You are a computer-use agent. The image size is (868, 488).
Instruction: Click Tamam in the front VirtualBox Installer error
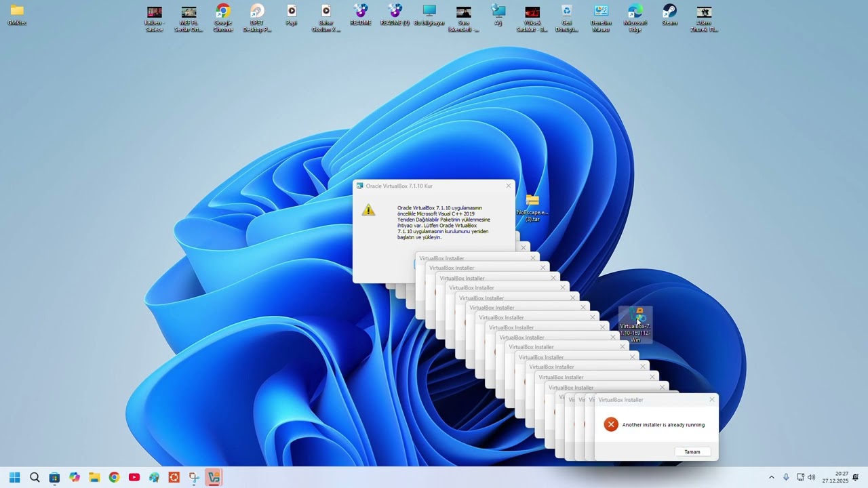tap(692, 452)
